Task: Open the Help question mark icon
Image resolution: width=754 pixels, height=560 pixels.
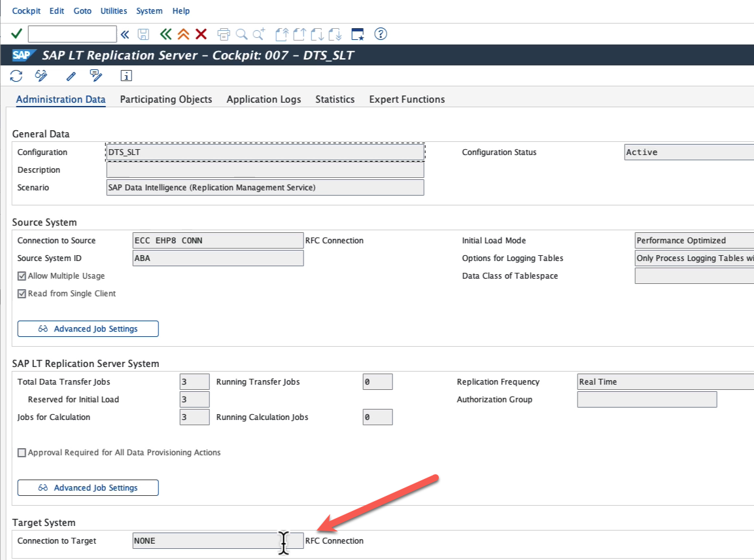Action: click(381, 34)
